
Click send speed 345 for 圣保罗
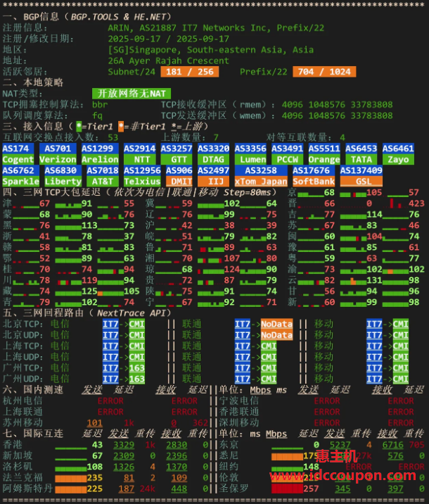click(x=342, y=489)
